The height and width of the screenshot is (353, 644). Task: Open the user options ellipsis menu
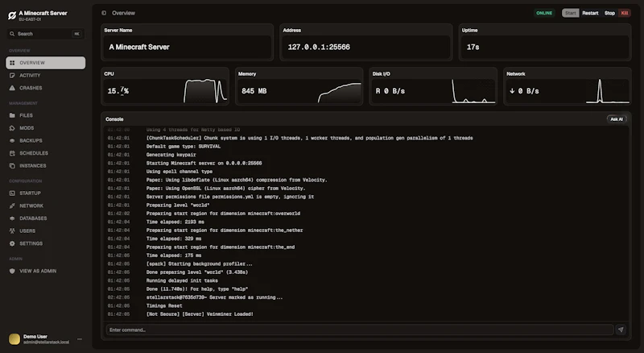click(80, 339)
